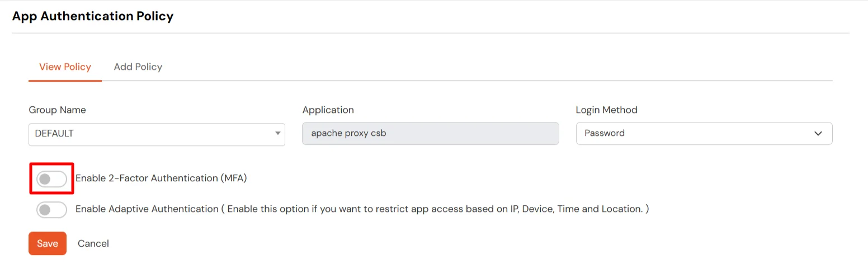Click the Enable Adaptive Authentication description text

(362, 209)
